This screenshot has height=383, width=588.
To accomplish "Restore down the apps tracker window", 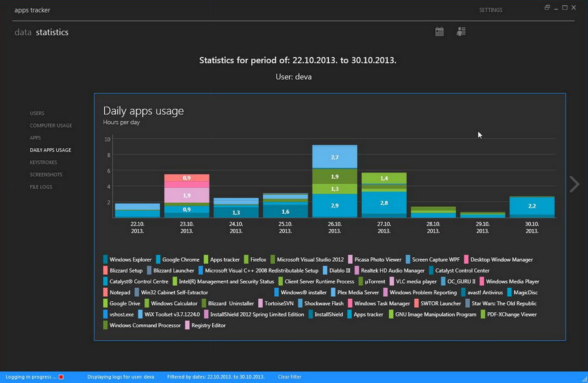I will 547,8.
